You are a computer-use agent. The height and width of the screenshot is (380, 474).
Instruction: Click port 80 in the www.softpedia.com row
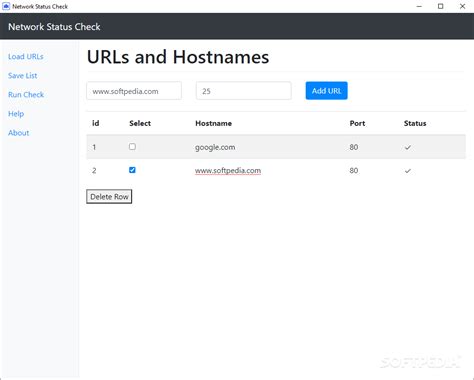354,170
